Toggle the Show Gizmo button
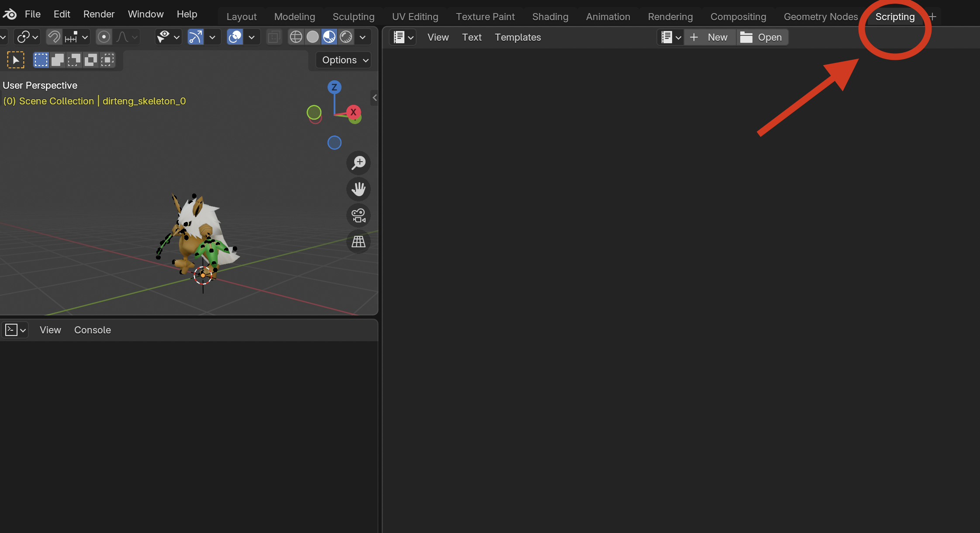980x533 pixels. [x=195, y=37]
